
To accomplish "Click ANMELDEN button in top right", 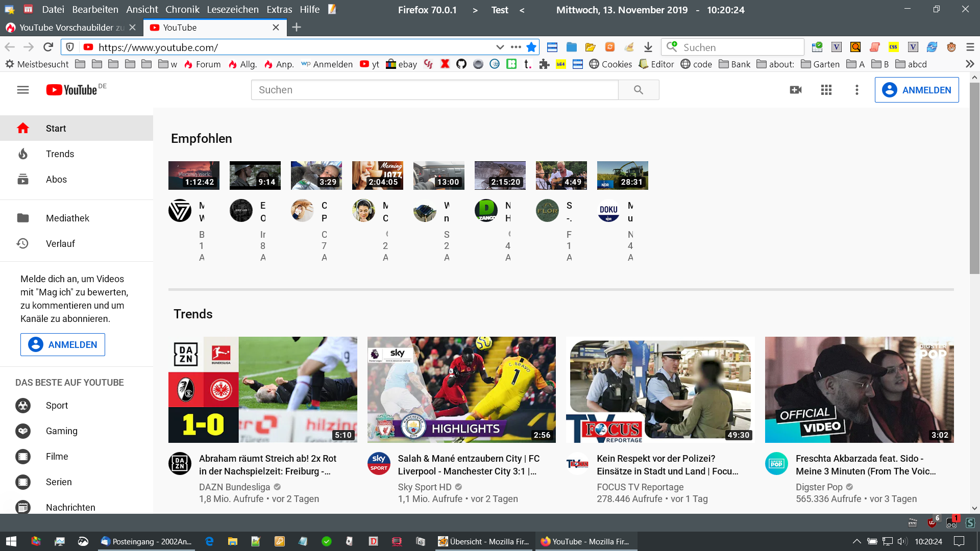I will (x=916, y=90).
